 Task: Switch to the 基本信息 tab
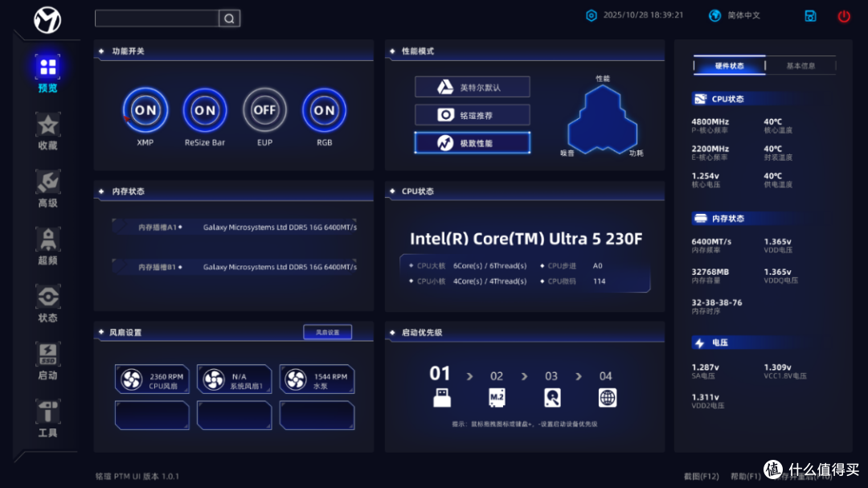coord(800,66)
